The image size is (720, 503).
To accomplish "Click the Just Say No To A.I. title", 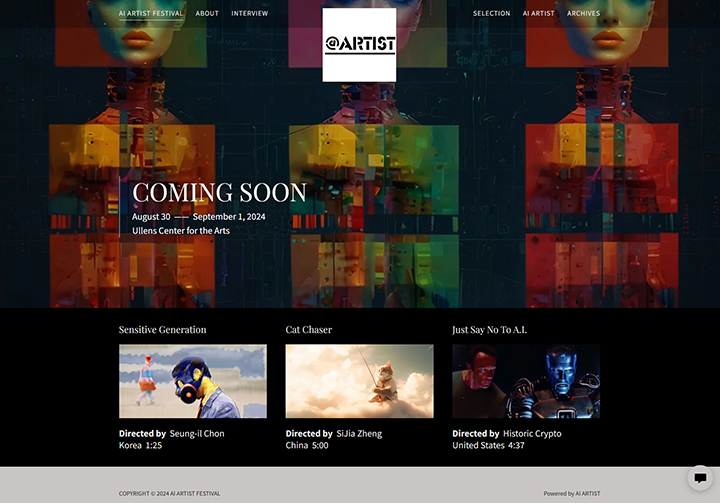I will [x=489, y=330].
